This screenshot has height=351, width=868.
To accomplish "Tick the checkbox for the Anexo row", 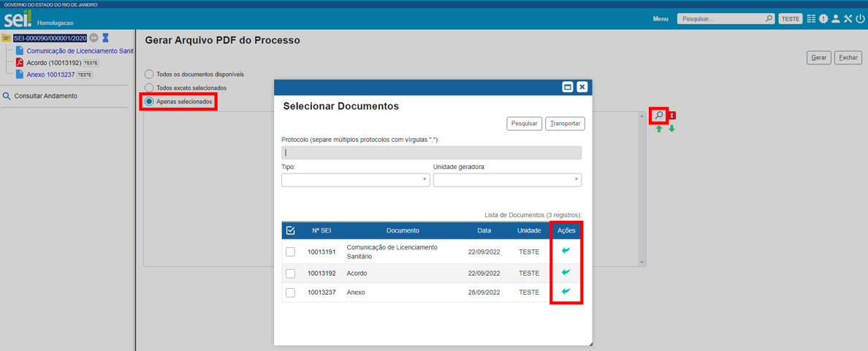I will [x=290, y=292].
